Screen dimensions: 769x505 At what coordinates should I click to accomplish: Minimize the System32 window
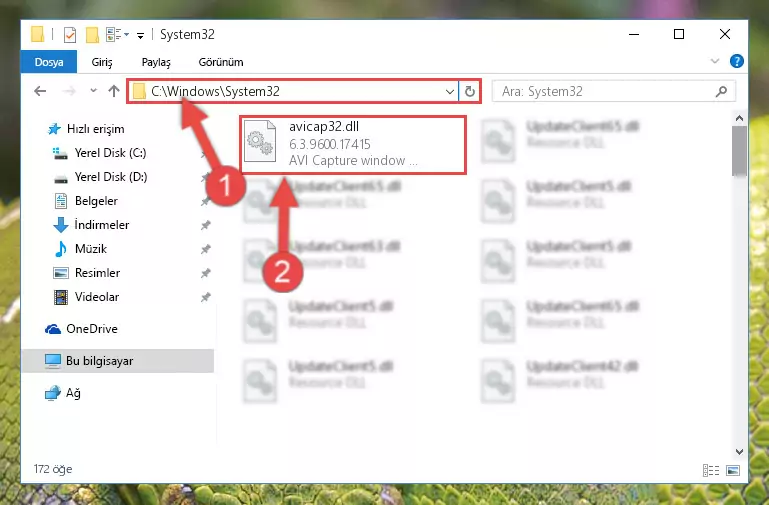(634, 34)
